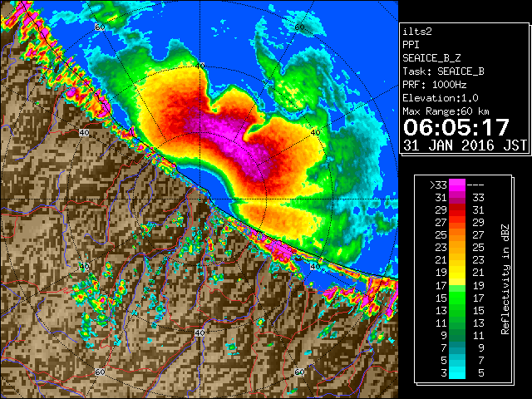This screenshot has width=532, height=399.
Task: Select the "---" legend top value
Action: 475,185
